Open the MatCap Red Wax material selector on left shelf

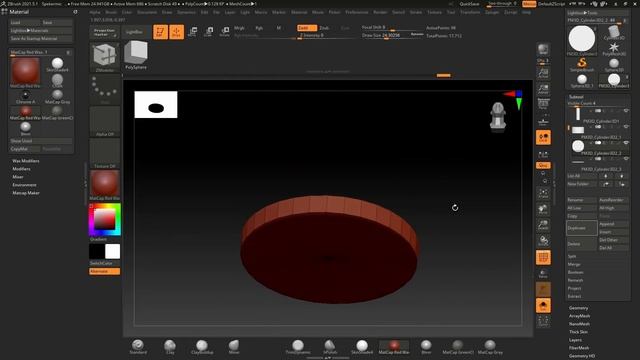105,185
